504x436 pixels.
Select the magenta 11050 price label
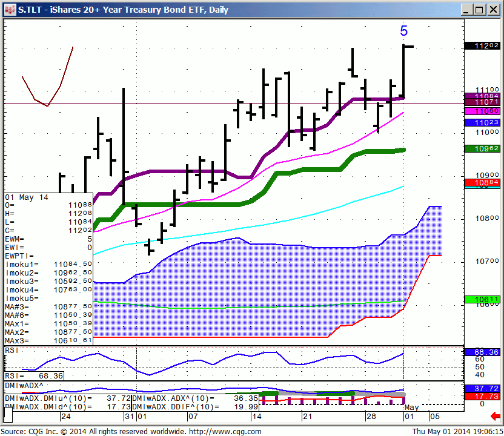pos(482,111)
